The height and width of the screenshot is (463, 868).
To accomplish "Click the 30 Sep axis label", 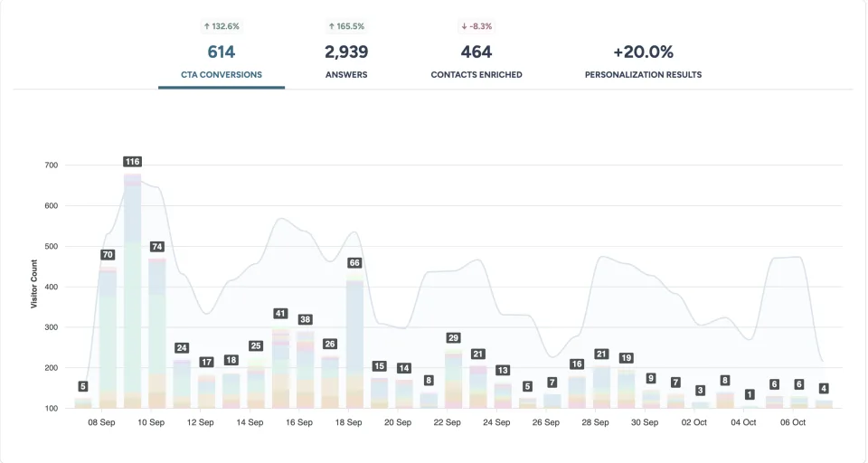I will (645, 422).
